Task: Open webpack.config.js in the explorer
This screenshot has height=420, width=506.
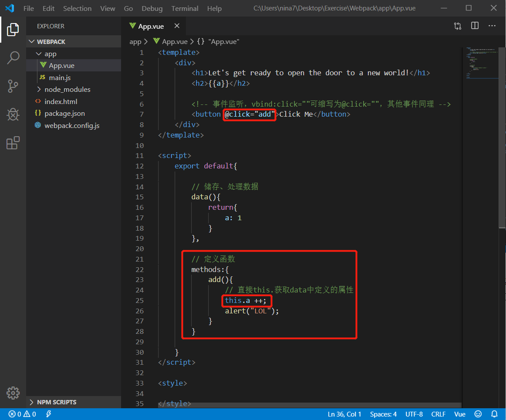Action: (x=71, y=125)
